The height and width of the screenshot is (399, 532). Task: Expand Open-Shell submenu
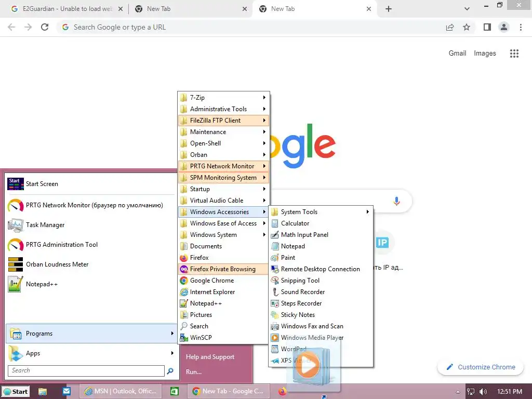point(223,143)
